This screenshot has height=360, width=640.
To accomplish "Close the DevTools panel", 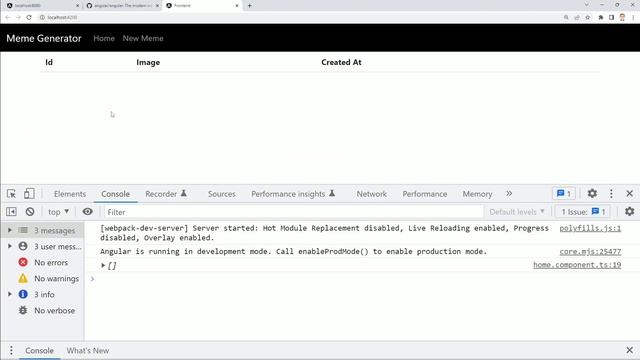I will point(629,193).
